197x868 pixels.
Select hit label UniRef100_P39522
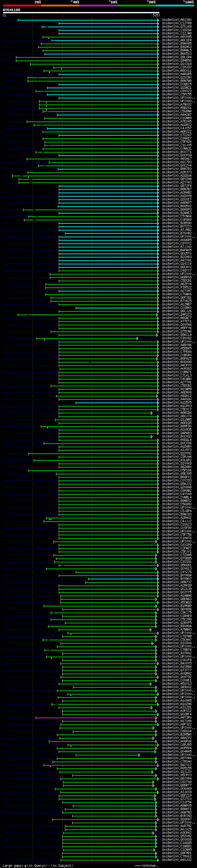177,287
